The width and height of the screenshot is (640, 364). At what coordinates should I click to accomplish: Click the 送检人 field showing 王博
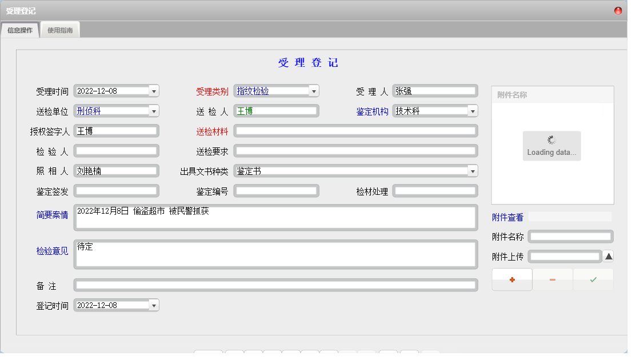pos(276,110)
